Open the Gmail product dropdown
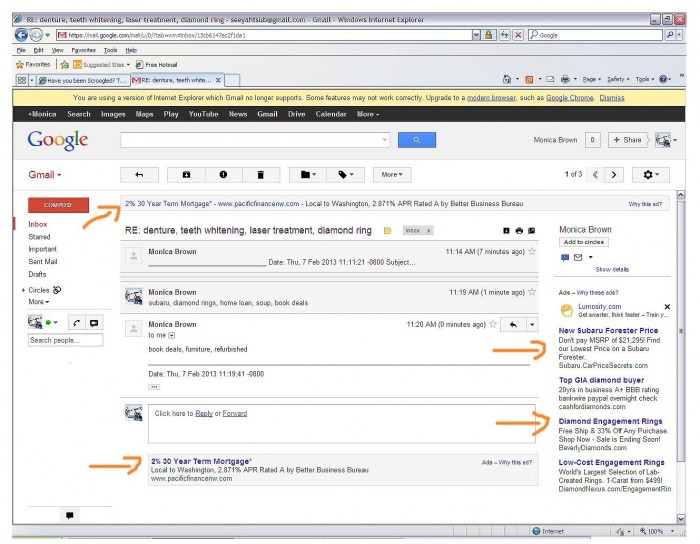The width and height of the screenshot is (700, 544). 45,174
